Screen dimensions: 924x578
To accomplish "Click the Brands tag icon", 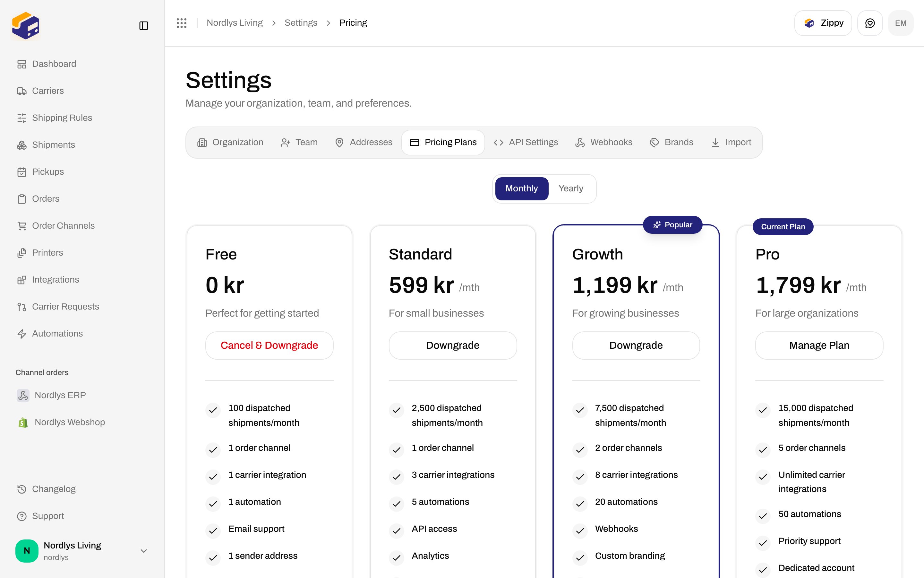I will [654, 143].
